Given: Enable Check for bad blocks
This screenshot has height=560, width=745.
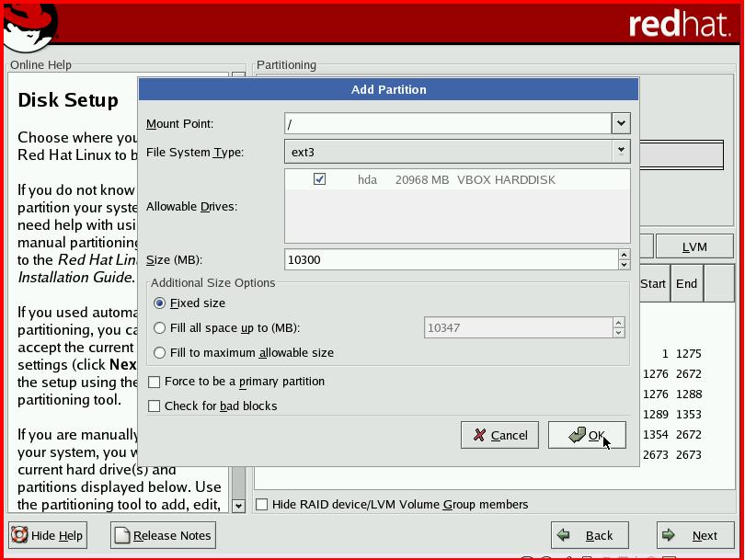Looking at the screenshot, I should click(154, 406).
